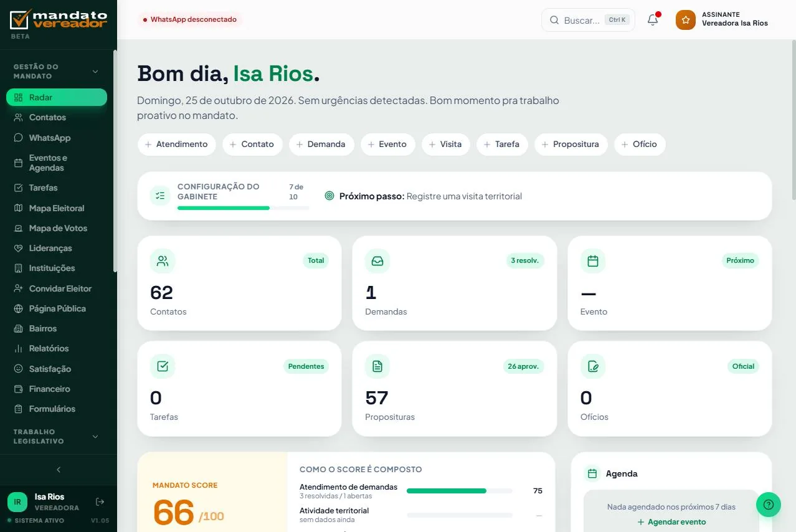Image resolution: width=796 pixels, height=532 pixels.
Task: Click the Total badge on Contatos card
Action: click(316, 260)
